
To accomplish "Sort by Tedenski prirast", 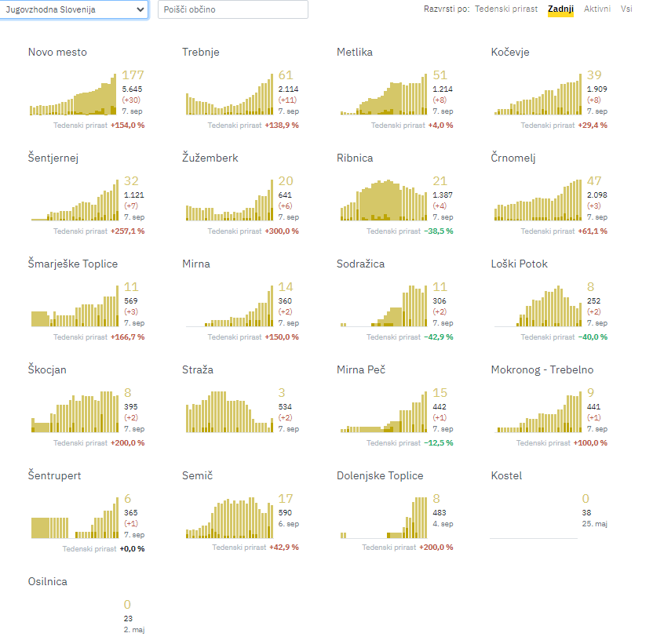I will 506,9.
